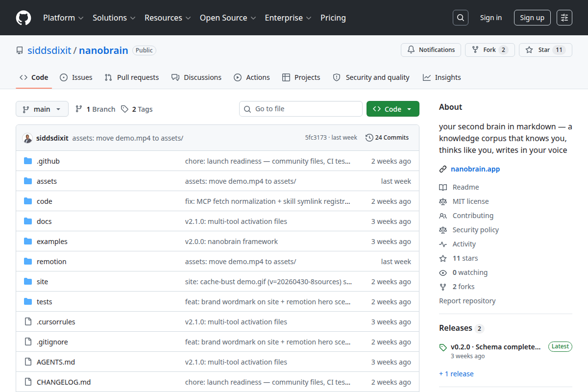Open the tests folder name
Image resolution: width=588 pixels, height=392 pixels.
pyautogui.click(x=45, y=302)
